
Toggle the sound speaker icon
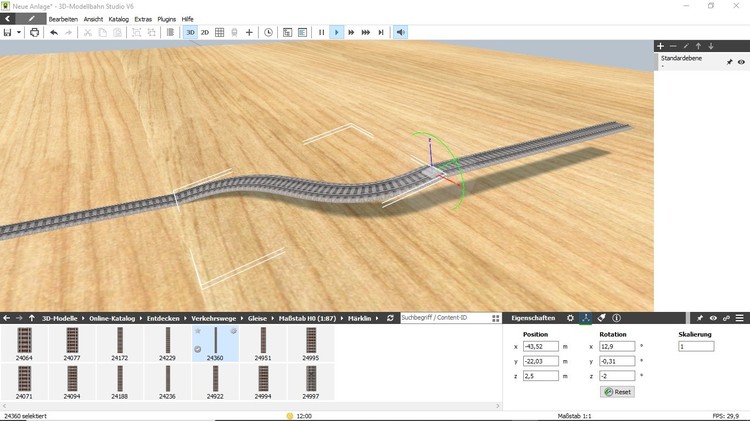coord(401,32)
